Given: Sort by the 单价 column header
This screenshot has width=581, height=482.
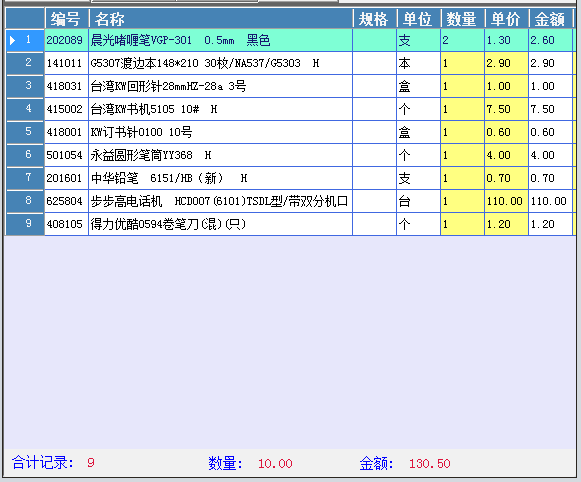Looking at the screenshot, I should tap(507, 19).
